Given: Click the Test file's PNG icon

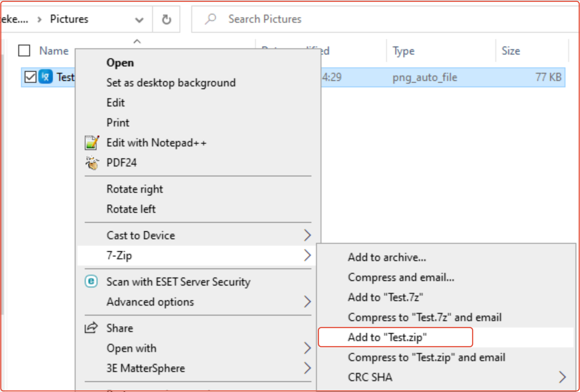Looking at the screenshot, I should click(46, 77).
